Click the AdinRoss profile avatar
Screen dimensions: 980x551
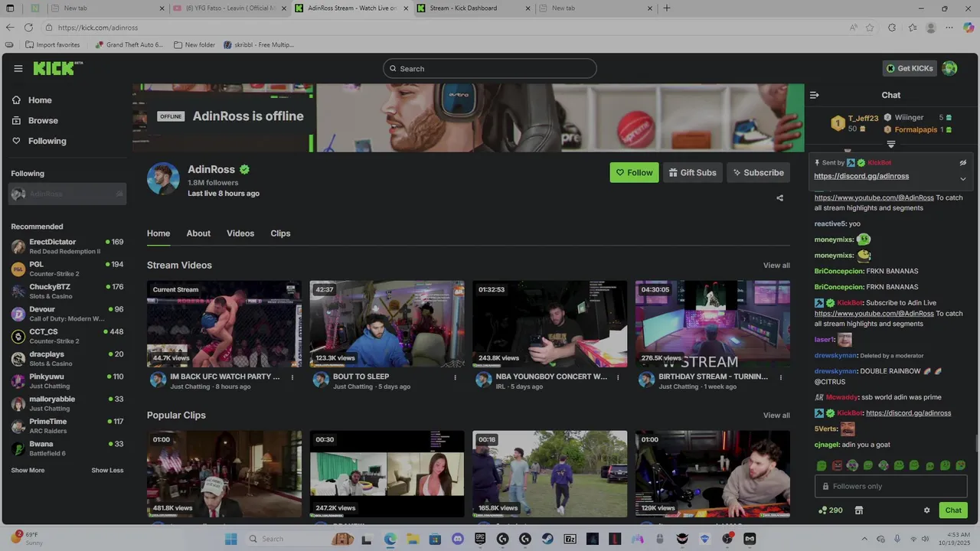(163, 178)
